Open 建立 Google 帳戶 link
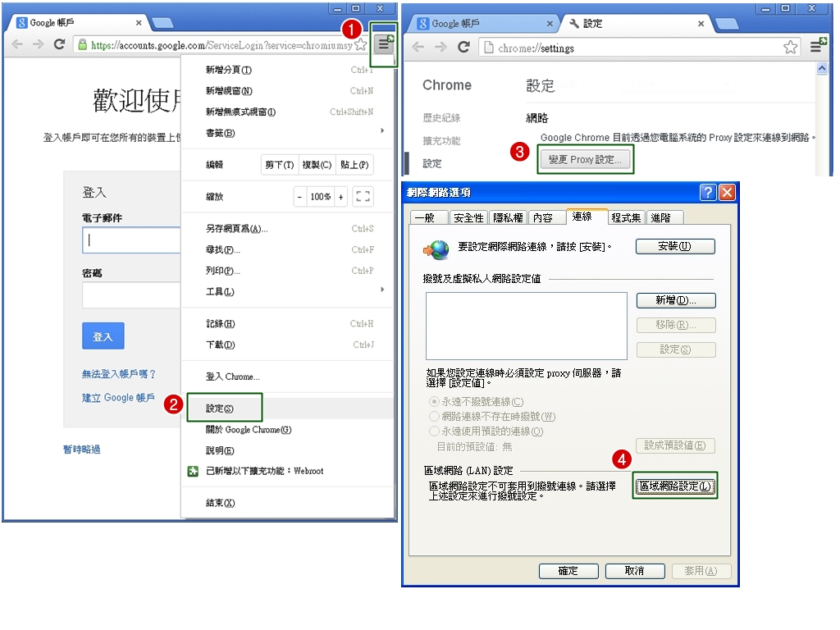Image resolution: width=840 pixels, height=630 pixels. point(118,398)
